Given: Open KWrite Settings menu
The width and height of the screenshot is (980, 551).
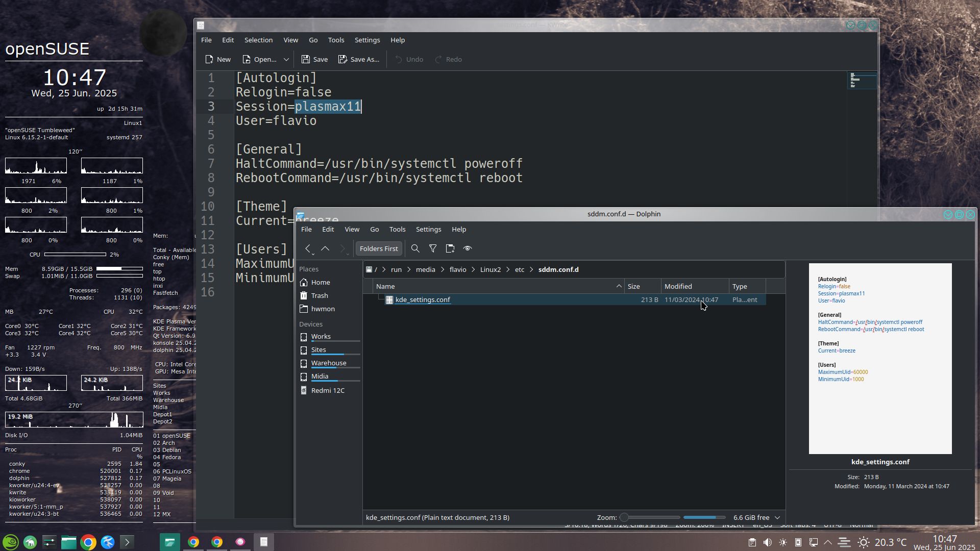Looking at the screenshot, I should [367, 40].
